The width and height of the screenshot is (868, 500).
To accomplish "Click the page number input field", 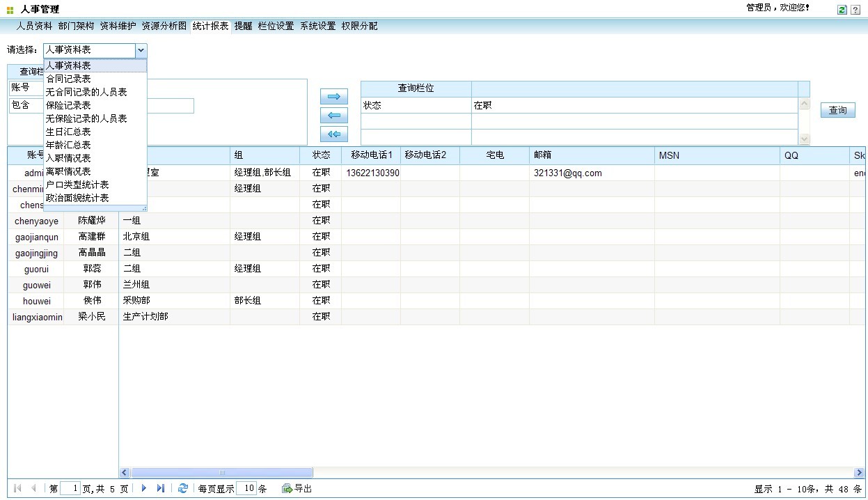I will [70, 489].
